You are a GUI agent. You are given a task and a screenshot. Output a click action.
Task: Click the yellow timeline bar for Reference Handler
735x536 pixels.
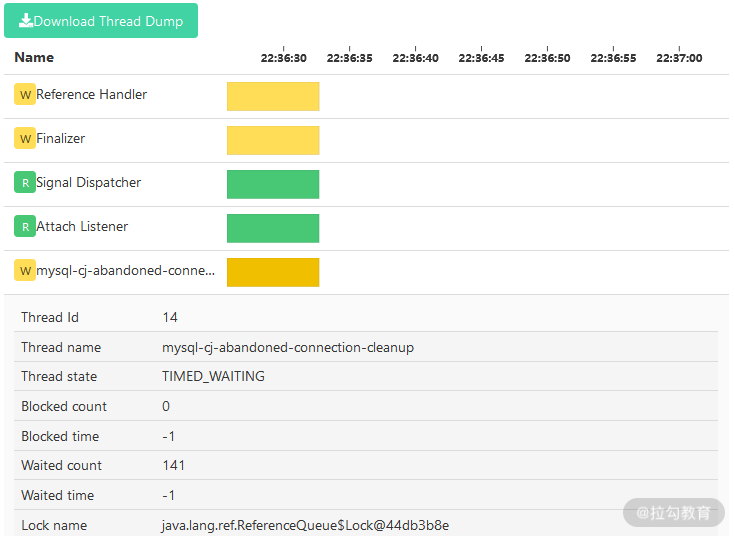coord(273,96)
